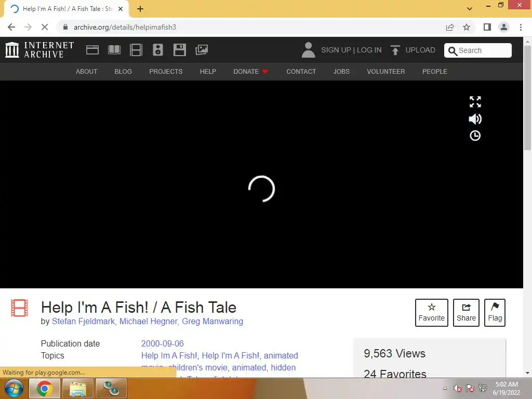Click the page vertical scrollbar thumb
The image size is (532, 399).
coord(527,97)
